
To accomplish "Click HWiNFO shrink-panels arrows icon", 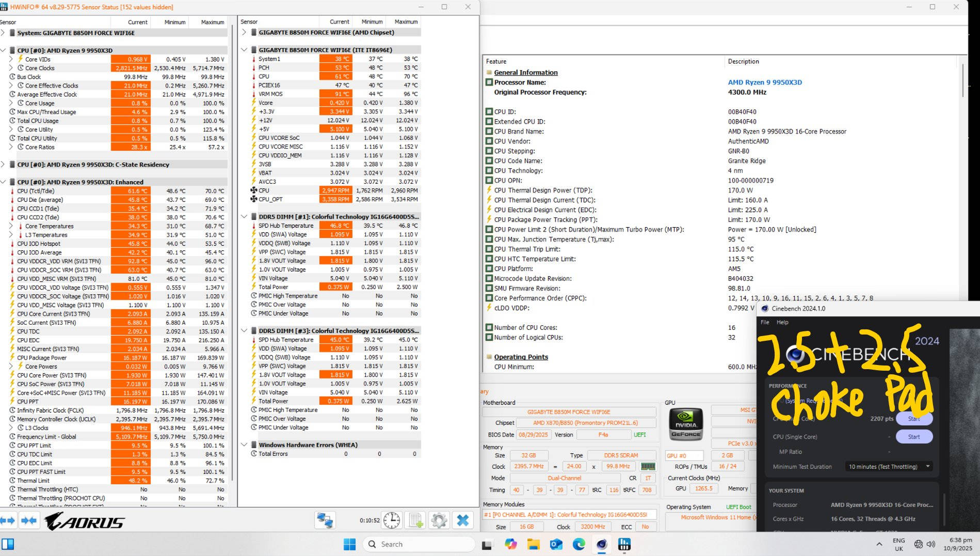I will click(29, 520).
